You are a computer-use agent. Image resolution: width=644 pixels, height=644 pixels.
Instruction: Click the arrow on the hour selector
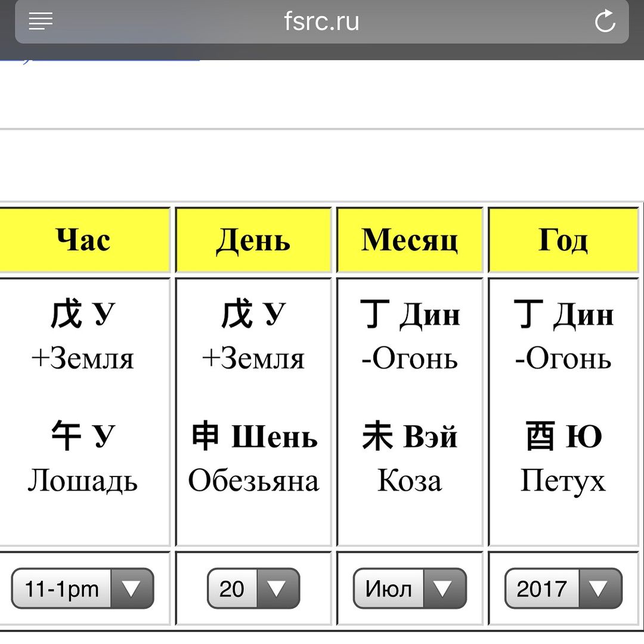132,589
